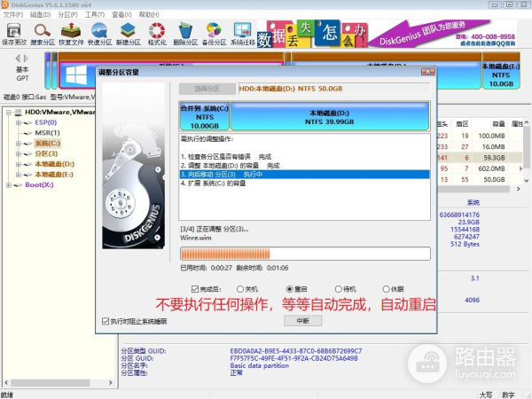Expand the 本地磁盘(D:) tree node
The width and height of the screenshot is (532, 399).
coord(19,164)
